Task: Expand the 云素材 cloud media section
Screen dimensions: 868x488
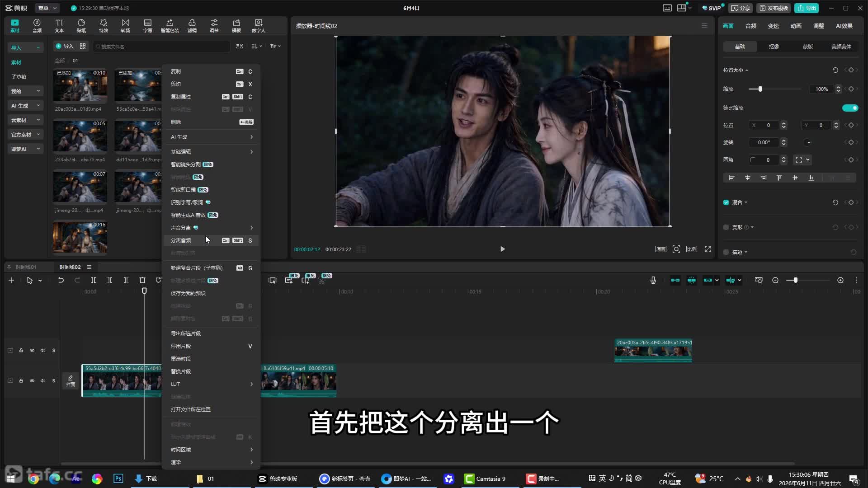Action: point(26,120)
